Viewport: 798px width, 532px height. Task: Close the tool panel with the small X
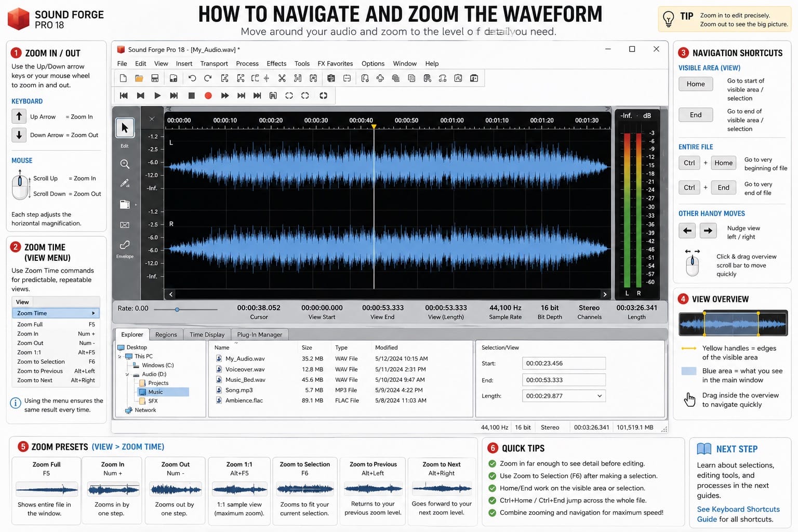point(152,119)
